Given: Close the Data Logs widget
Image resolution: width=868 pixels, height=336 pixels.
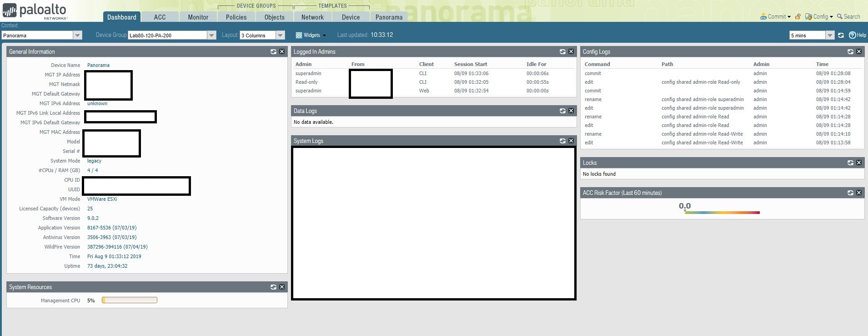Looking at the screenshot, I should pyautogui.click(x=571, y=111).
